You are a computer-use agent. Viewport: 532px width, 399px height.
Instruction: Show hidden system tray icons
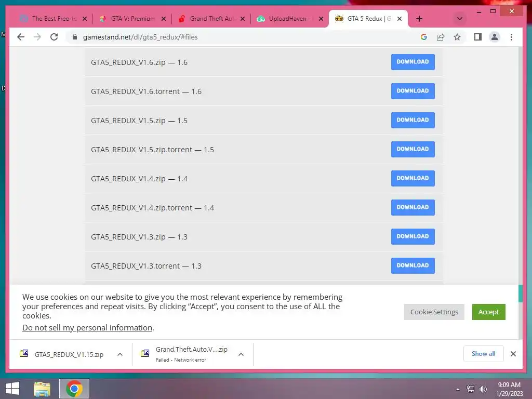pos(458,389)
